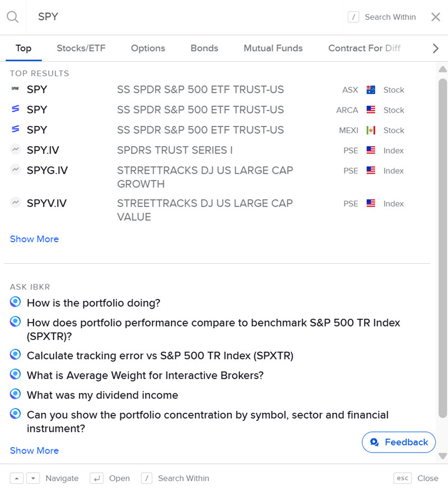Click SPDRS TRUST SERIES I description
This screenshot has height=489, width=448.
point(175,150)
